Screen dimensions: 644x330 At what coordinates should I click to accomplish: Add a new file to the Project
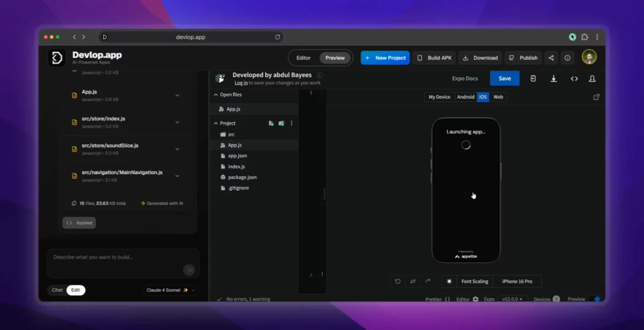(271, 123)
